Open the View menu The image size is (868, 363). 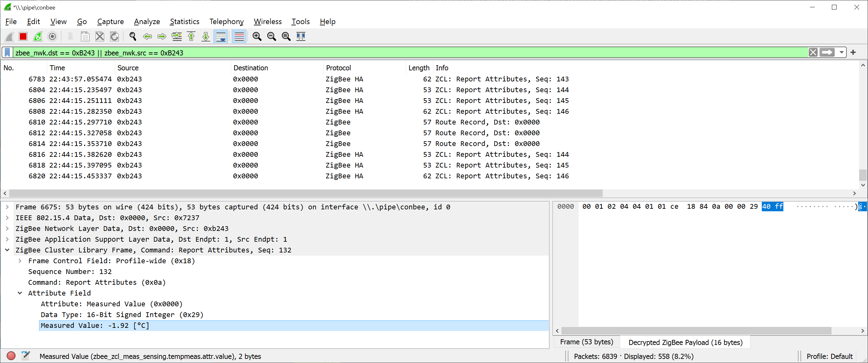[58, 22]
